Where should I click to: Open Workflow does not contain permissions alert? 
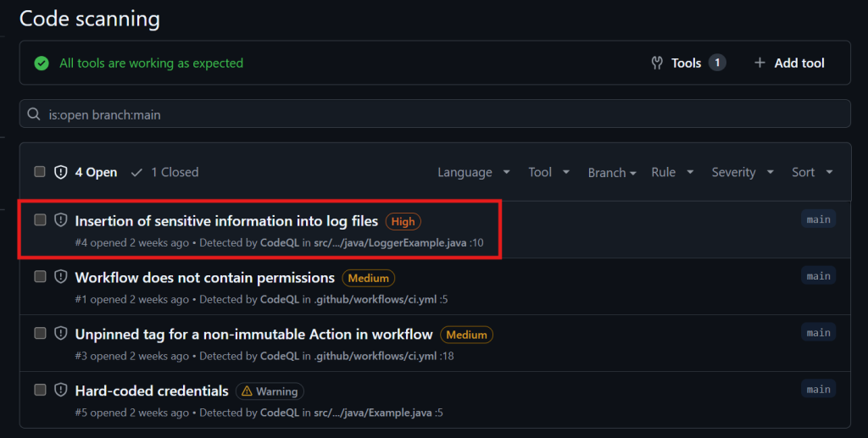[x=204, y=277]
